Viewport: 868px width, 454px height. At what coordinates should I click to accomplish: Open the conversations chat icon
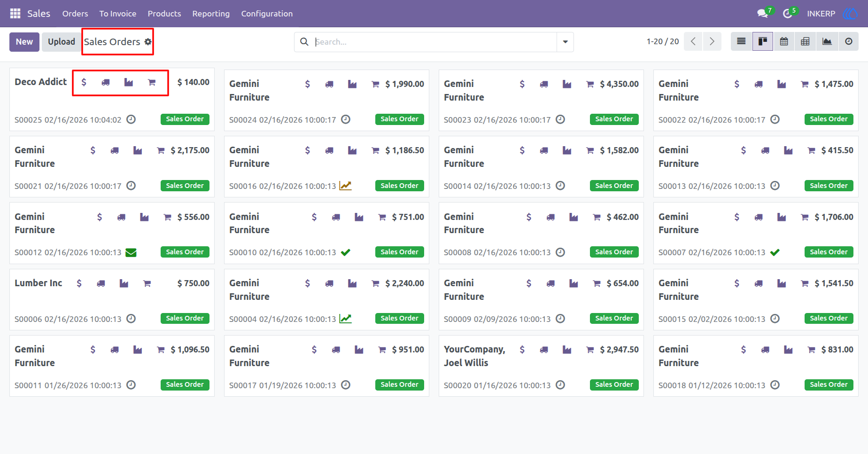pyautogui.click(x=763, y=14)
